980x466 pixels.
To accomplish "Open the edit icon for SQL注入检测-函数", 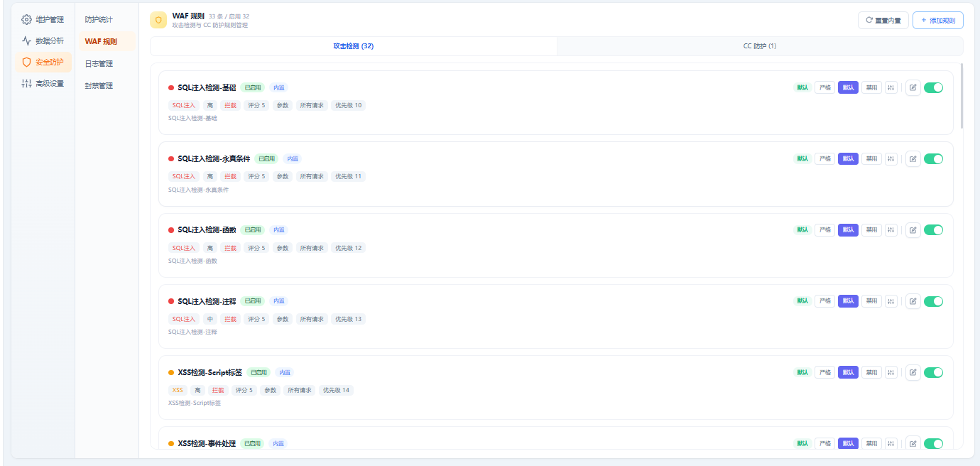I will [x=913, y=229].
